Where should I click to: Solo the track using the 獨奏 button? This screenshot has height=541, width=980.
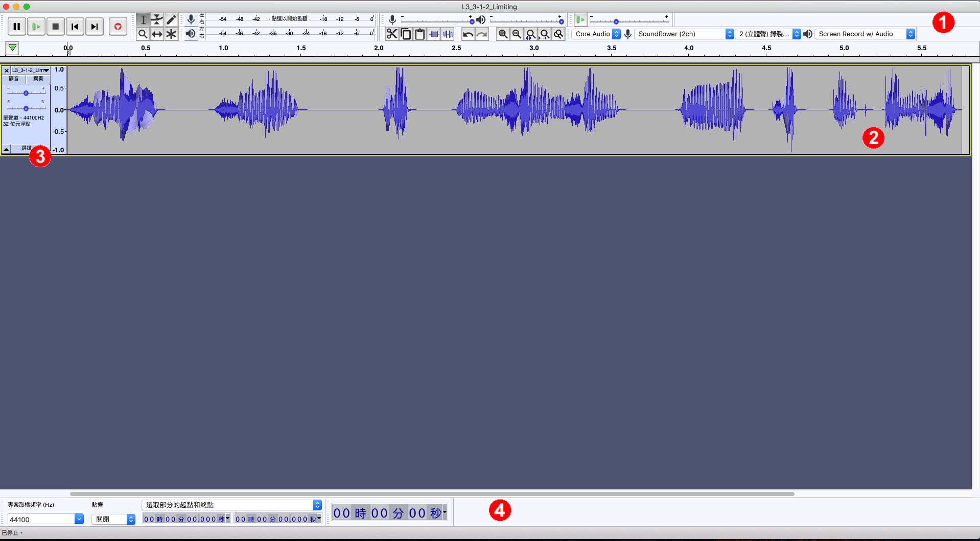(38, 79)
